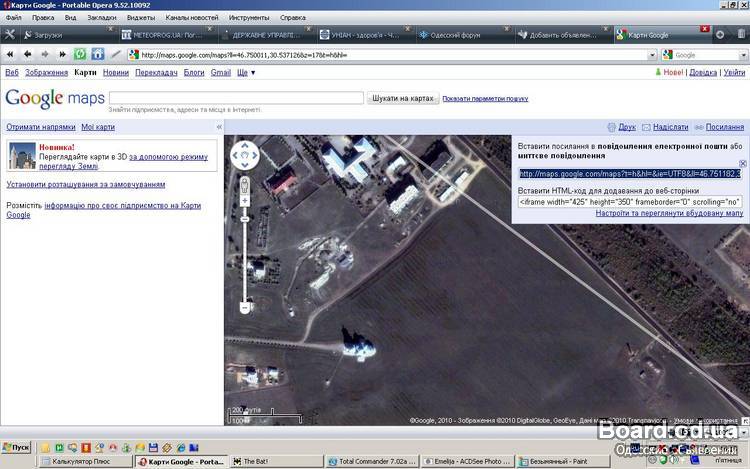Click Настроїти та переглянути вбудовану мапу
Screen dimensions: 750x469
pos(669,213)
